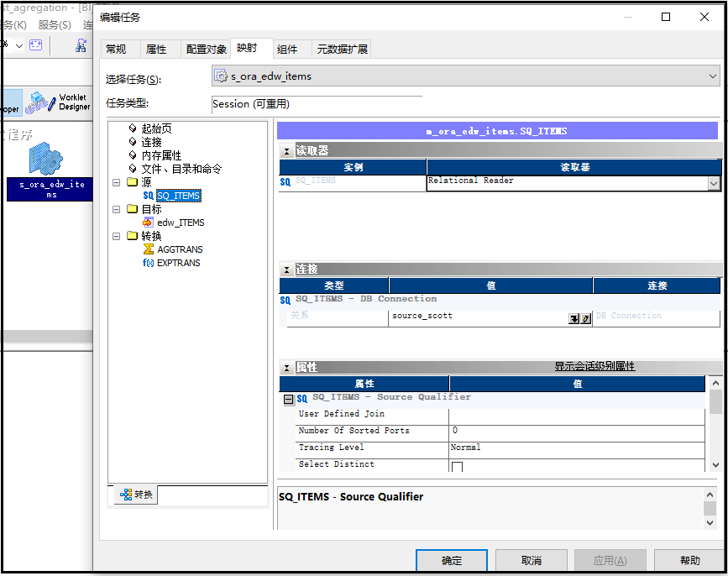The width and height of the screenshot is (728, 576).
Task: Click description box scroll up arrow
Action: tap(710, 495)
